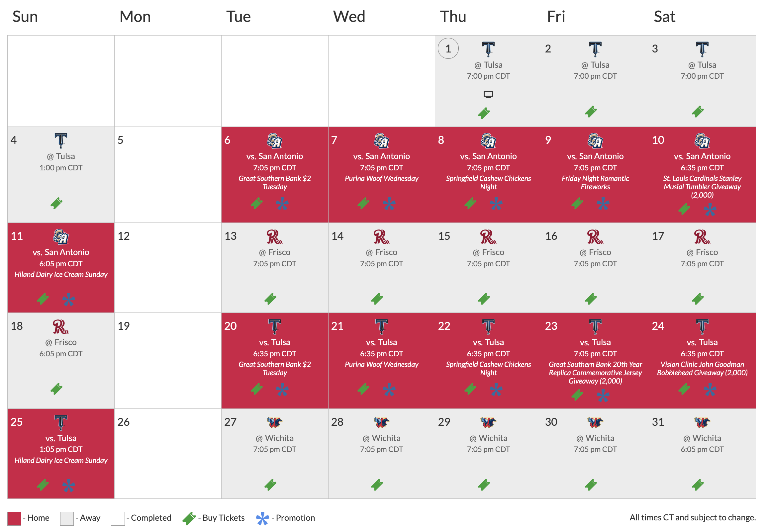The width and height of the screenshot is (766, 532).
Task: Open promotion asterisk for the 6th game
Action: point(282,204)
